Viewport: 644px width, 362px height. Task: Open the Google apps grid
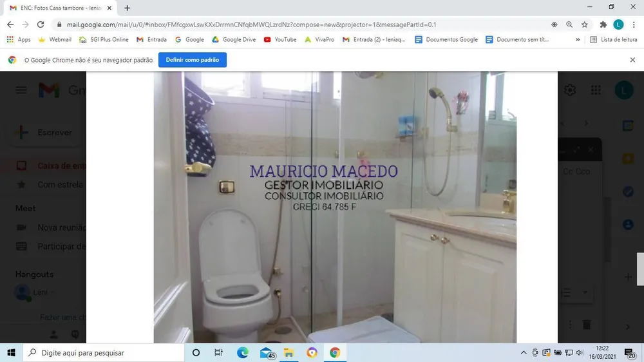tap(596, 90)
